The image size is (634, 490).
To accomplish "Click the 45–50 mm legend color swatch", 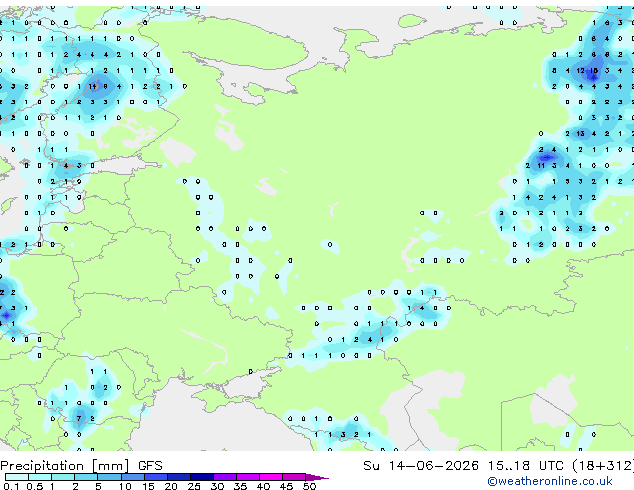I will pos(294,477).
